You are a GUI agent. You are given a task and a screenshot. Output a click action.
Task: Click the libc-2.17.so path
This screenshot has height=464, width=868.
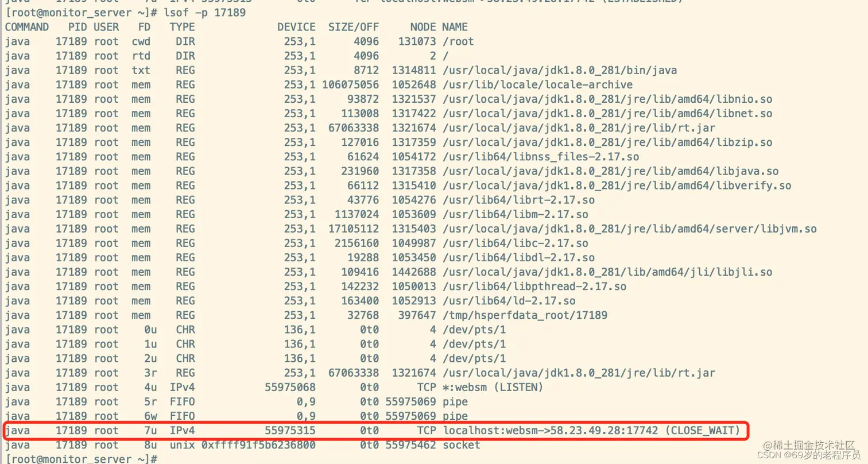516,243
